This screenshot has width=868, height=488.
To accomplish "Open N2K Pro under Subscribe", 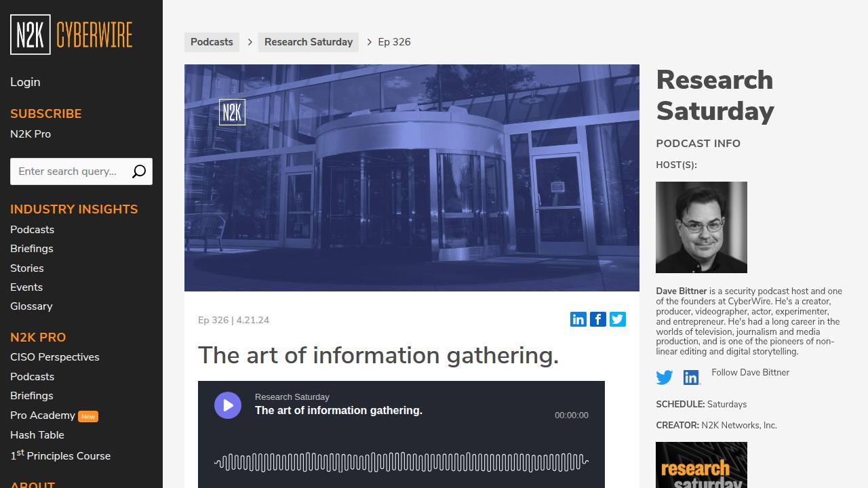I will tap(31, 134).
